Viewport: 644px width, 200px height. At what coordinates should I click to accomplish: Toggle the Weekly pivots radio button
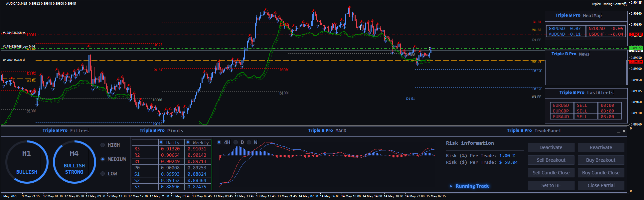pos(188,142)
